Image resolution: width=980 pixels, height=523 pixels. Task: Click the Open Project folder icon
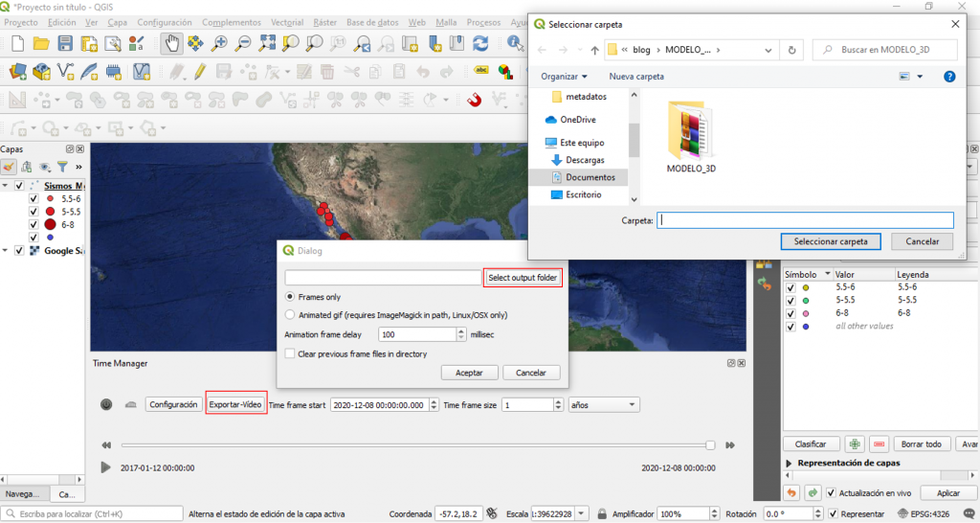[41, 43]
